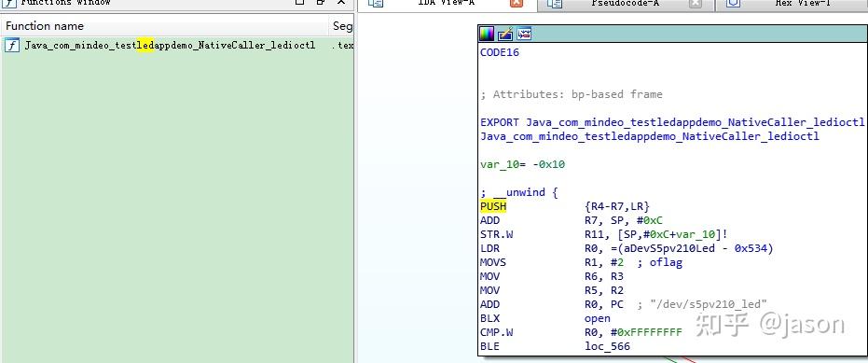Click the graph node group icon
Viewport: 868px width, 363px height.
(524, 34)
